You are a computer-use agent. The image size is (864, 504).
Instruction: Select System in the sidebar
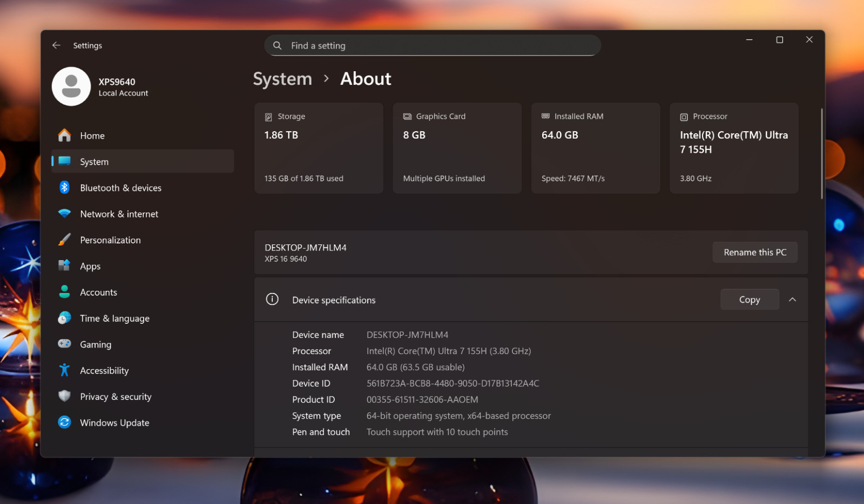coord(143,161)
